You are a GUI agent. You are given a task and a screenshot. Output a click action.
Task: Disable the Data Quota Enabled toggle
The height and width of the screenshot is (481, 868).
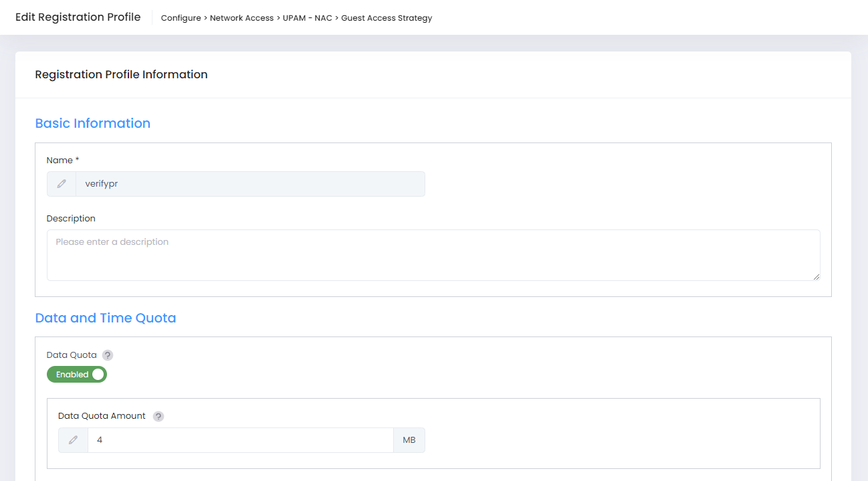coord(77,375)
